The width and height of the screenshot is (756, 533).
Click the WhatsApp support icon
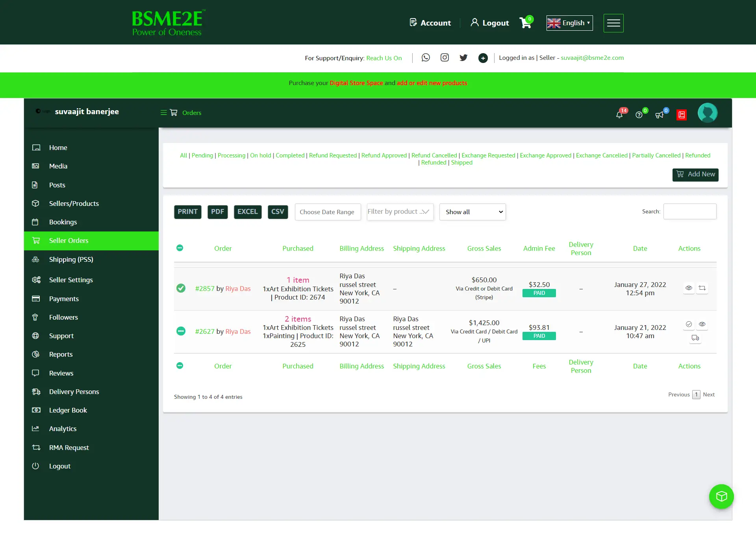pyautogui.click(x=426, y=57)
